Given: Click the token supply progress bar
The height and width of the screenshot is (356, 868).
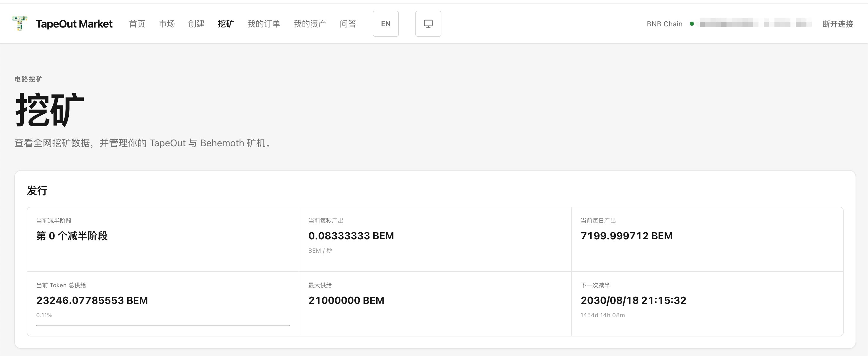Looking at the screenshot, I should (x=163, y=325).
